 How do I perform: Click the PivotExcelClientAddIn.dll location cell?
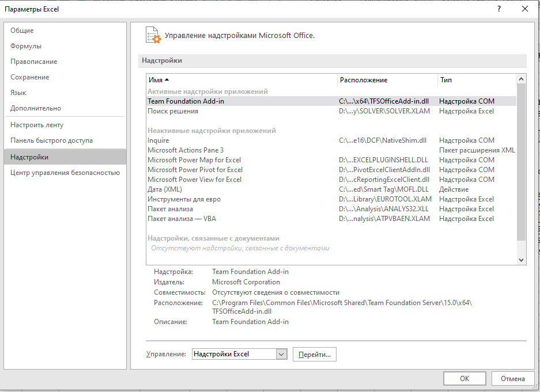pyautogui.click(x=384, y=170)
